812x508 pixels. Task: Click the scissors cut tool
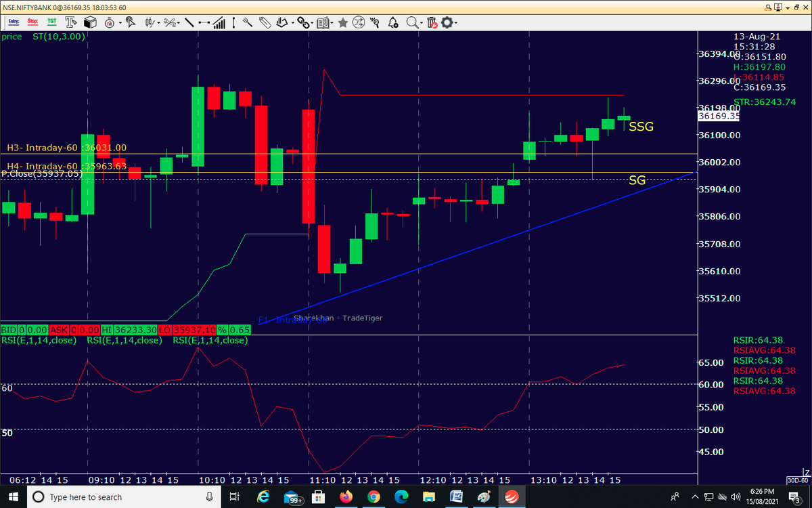[169, 22]
